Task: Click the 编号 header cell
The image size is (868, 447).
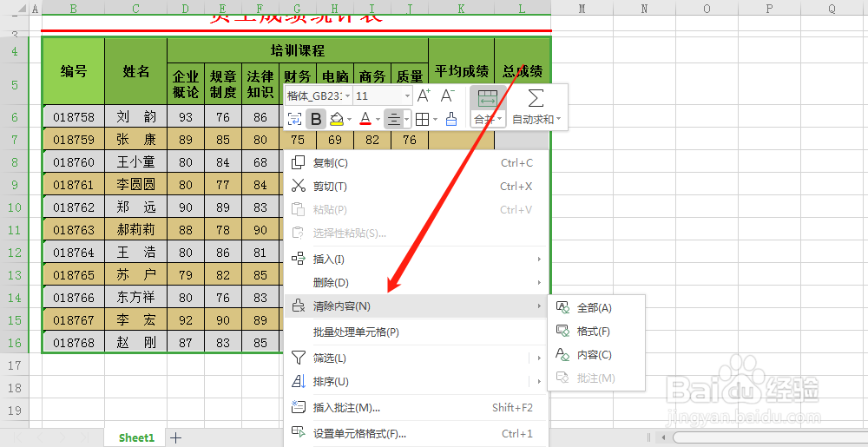Action: (x=74, y=71)
